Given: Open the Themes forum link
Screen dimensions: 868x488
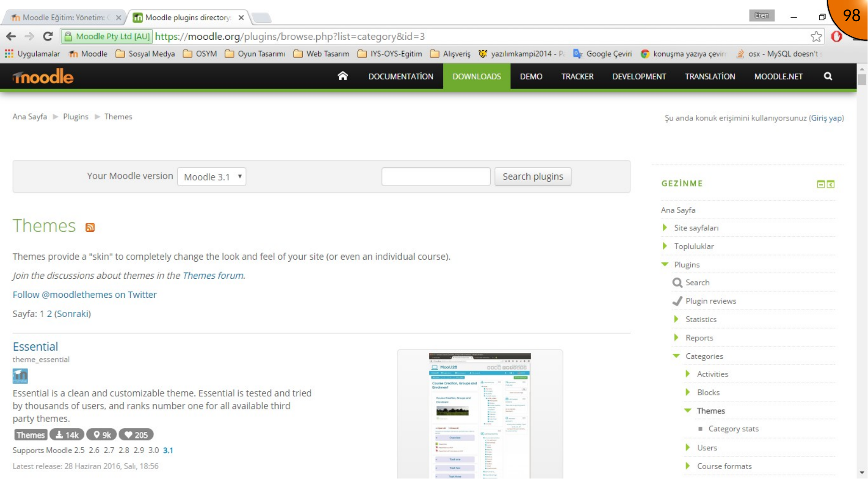Looking at the screenshot, I should click(x=213, y=276).
